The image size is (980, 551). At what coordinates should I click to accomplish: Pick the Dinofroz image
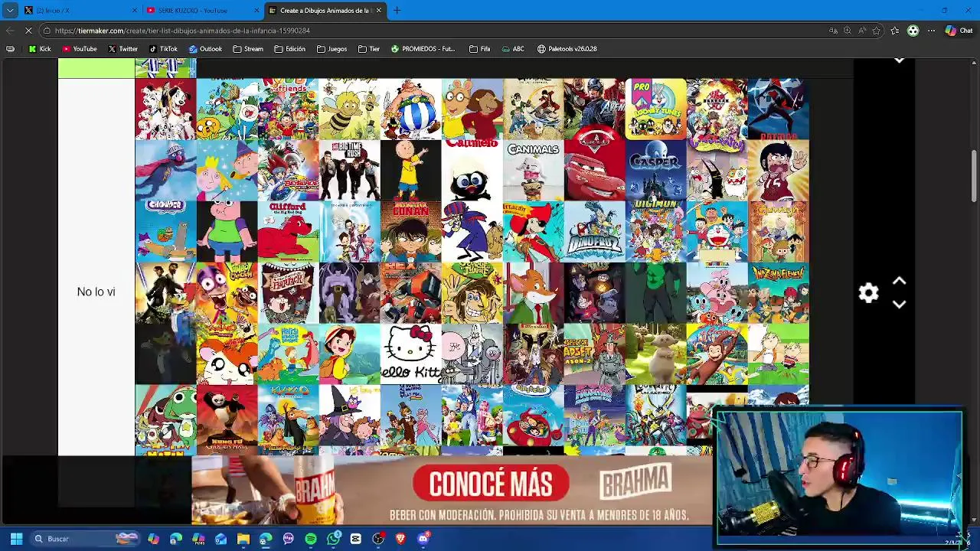click(594, 231)
